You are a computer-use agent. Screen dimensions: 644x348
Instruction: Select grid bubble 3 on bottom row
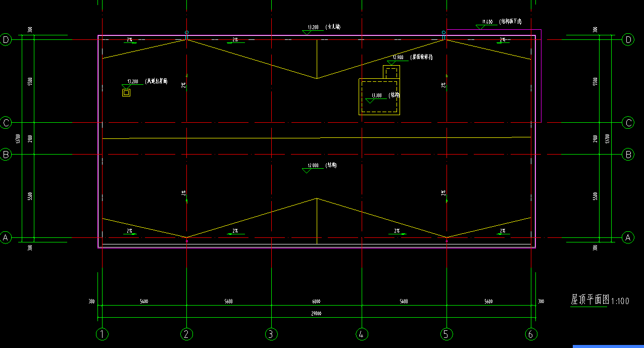coord(271,334)
